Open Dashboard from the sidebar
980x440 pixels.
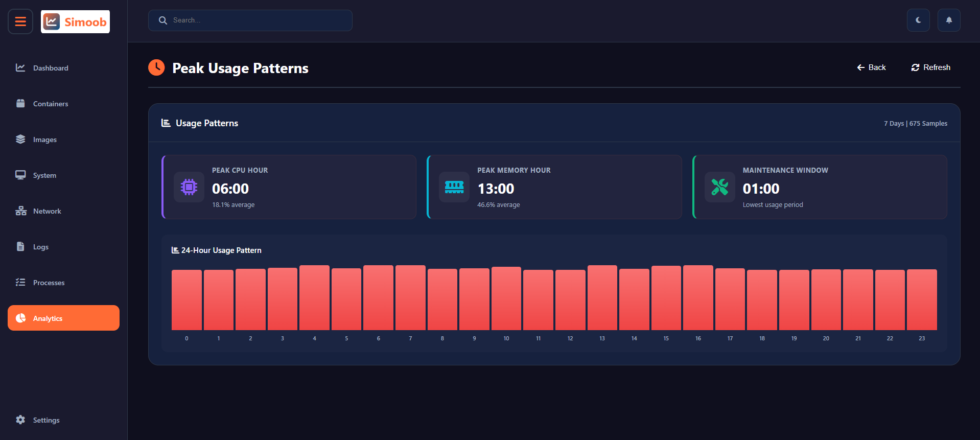[50, 68]
